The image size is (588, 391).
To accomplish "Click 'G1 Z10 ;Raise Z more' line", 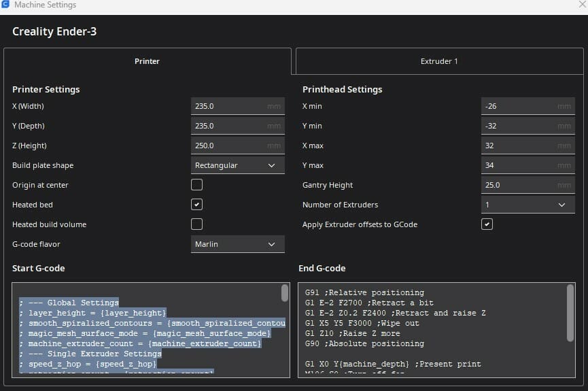I will (353, 333).
